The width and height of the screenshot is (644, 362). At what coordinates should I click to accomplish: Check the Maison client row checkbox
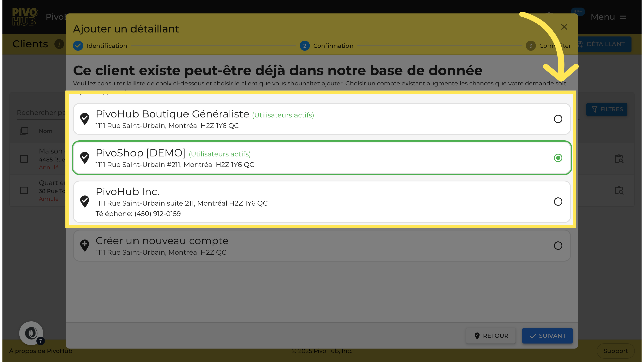click(x=24, y=159)
